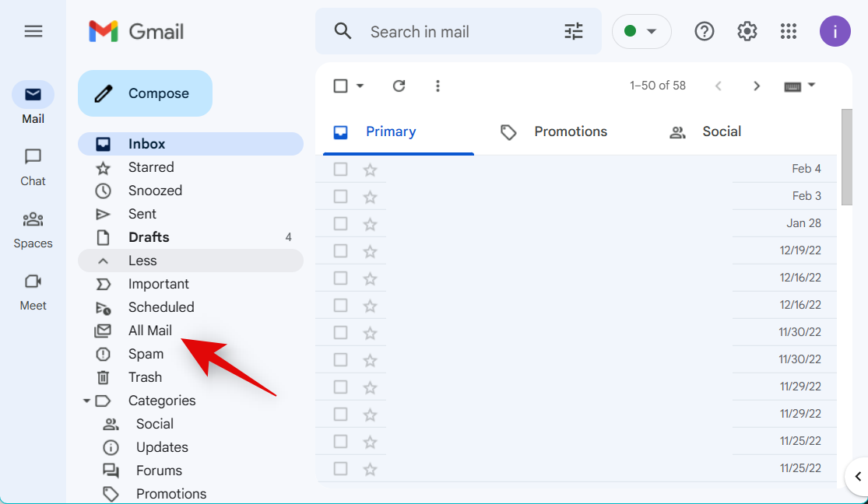Open the active status dropdown
The image size is (868, 504).
(641, 31)
